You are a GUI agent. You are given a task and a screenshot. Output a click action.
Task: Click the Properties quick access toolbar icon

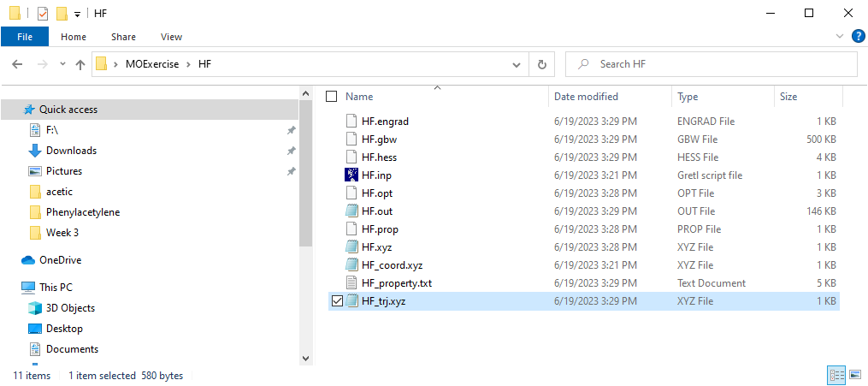pos(43,13)
